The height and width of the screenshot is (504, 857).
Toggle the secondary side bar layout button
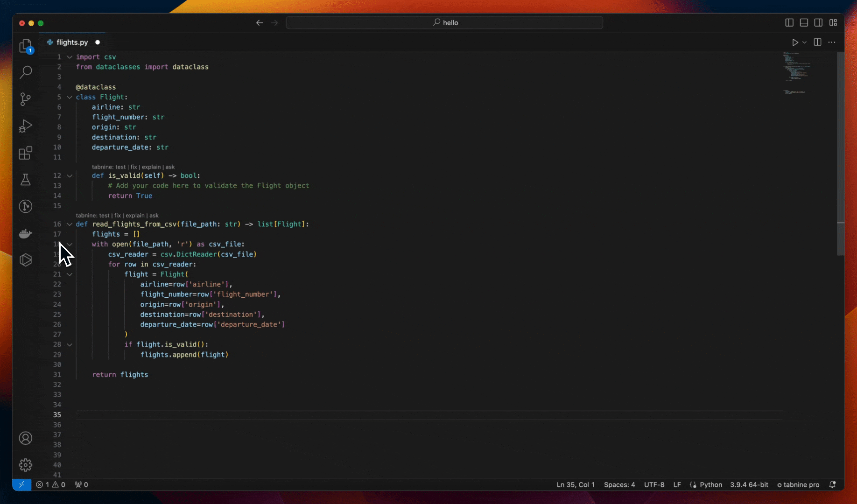coord(818,23)
